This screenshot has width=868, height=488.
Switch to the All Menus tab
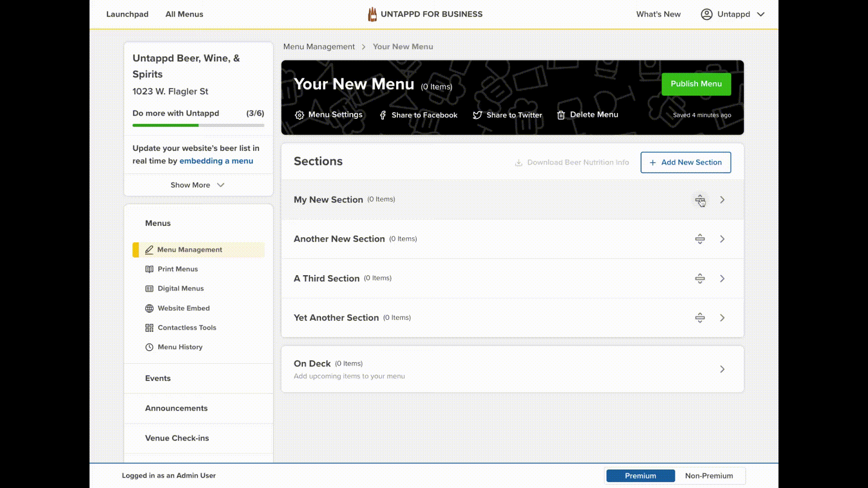click(x=184, y=14)
